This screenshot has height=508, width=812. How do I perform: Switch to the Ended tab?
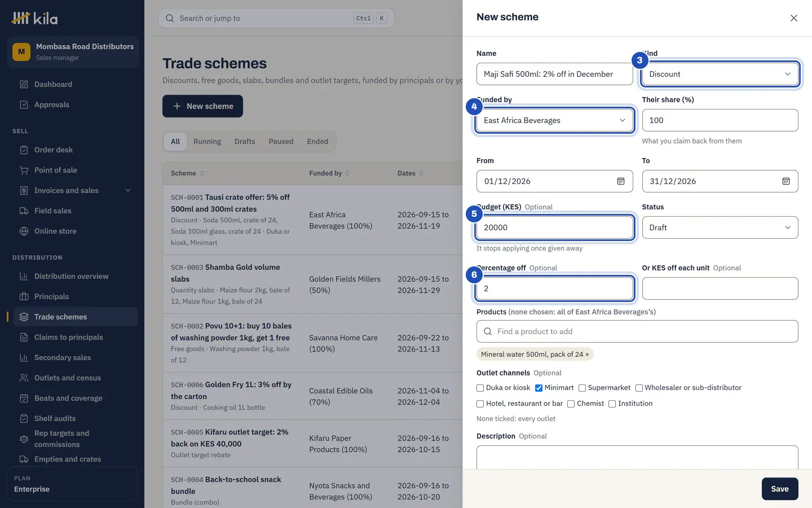coord(317,142)
